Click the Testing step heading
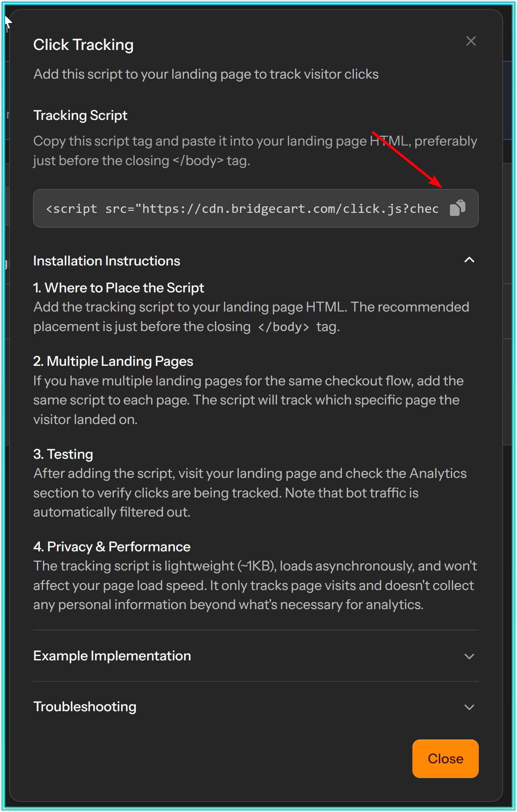 tap(63, 454)
